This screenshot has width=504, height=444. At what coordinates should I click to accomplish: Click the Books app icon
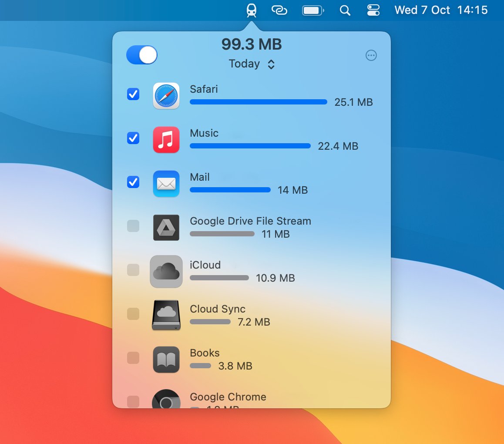click(166, 360)
